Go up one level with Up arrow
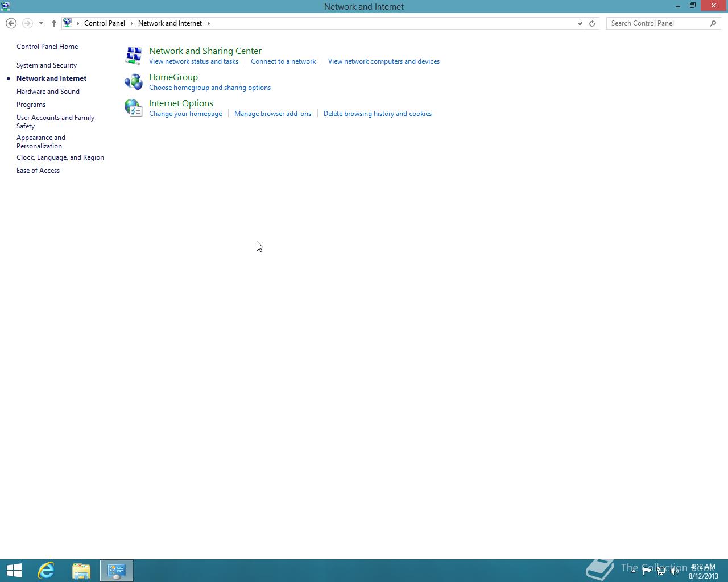 pos(54,23)
